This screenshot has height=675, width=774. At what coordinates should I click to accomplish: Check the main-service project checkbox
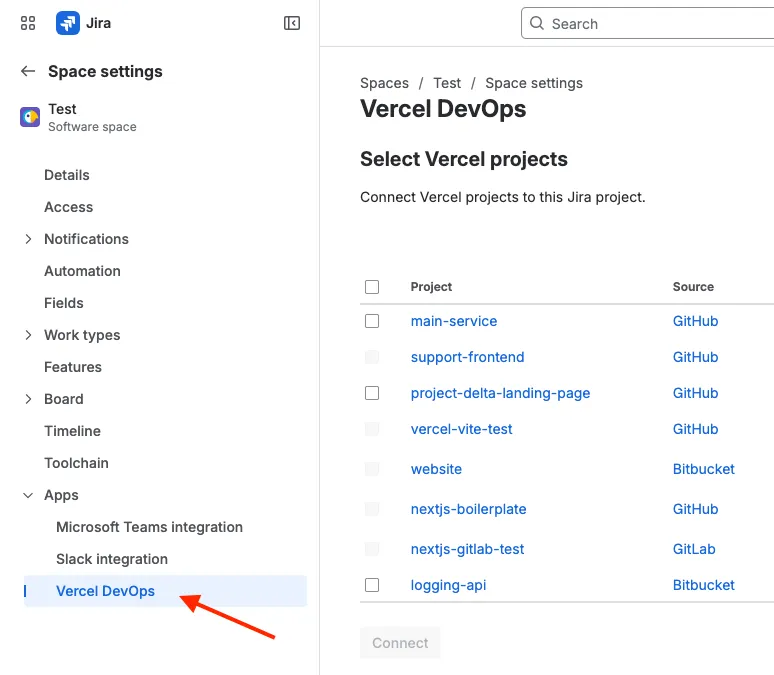[372, 321]
